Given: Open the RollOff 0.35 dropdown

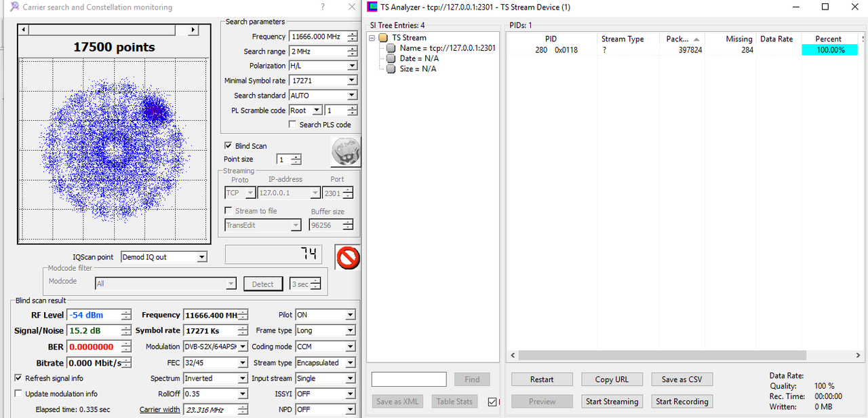Looking at the screenshot, I should (x=216, y=394).
